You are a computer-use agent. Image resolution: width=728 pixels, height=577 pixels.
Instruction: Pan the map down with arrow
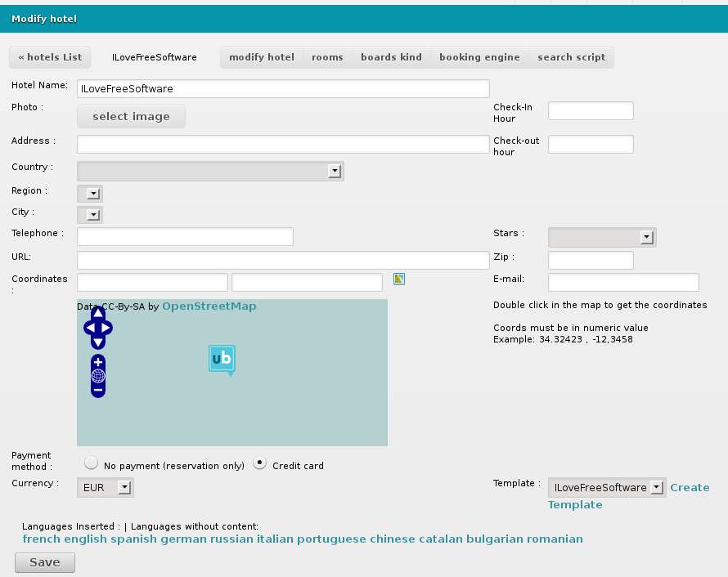click(x=97, y=342)
